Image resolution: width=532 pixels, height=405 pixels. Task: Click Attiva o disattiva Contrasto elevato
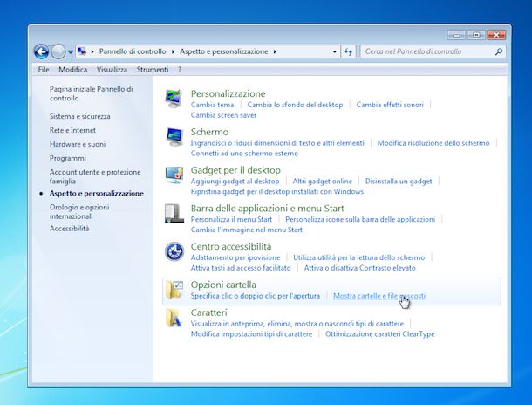[359, 268]
